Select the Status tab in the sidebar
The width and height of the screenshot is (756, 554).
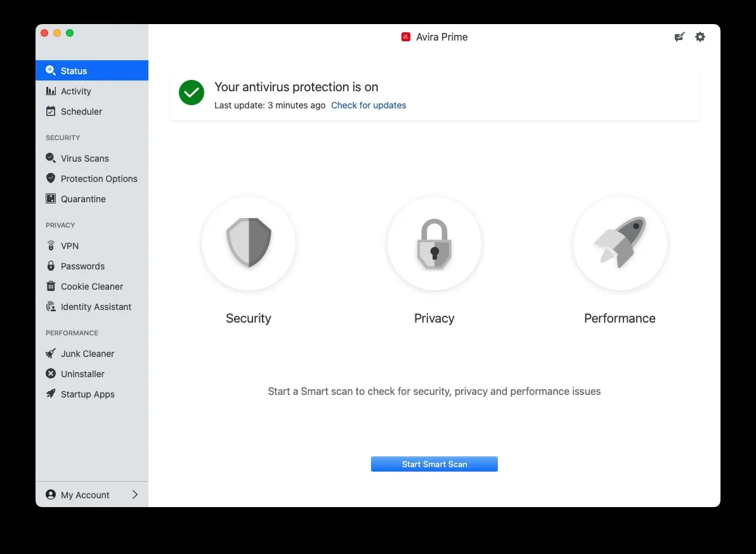(x=74, y=70)
